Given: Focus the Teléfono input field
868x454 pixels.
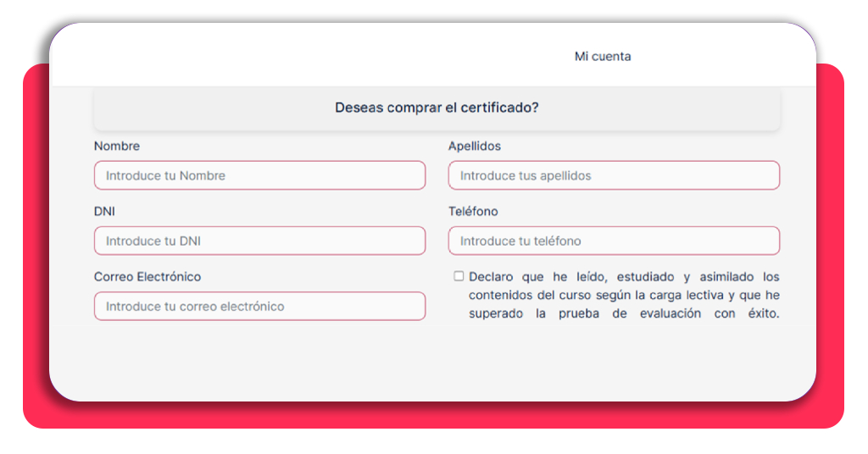Looking at the screenshot, I should [614, 241].
